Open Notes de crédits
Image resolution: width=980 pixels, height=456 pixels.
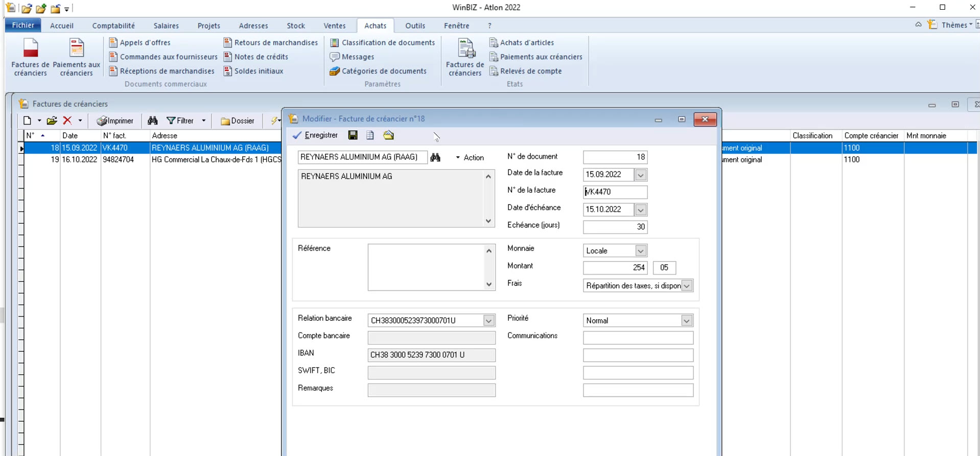pyautogui.click(x=256, y=57)
